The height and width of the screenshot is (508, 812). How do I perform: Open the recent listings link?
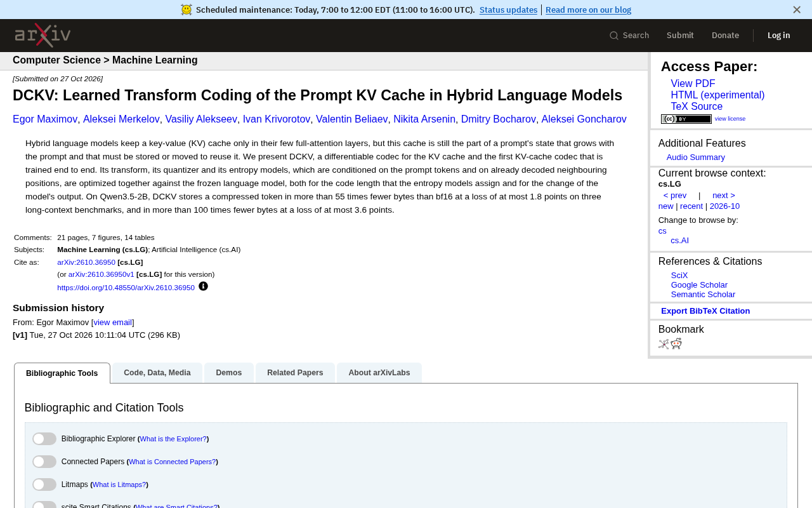(x=691, y=206)
